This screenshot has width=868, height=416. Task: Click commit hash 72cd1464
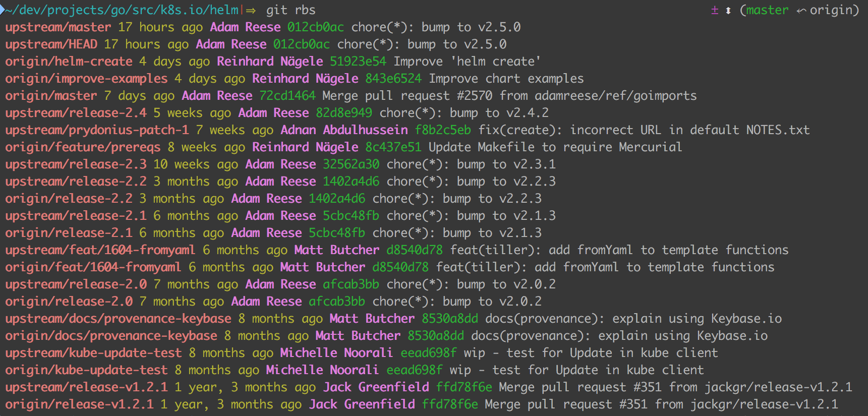click(287, 96)
